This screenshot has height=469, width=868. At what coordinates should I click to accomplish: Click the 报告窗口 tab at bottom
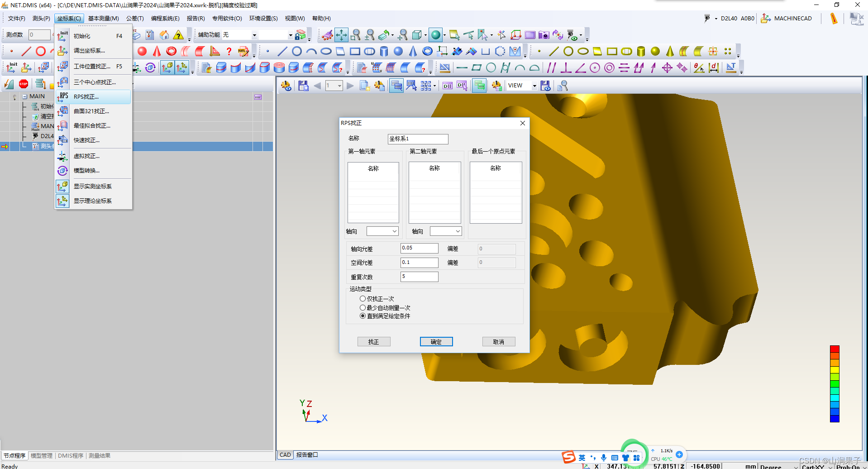click(307, 455)
